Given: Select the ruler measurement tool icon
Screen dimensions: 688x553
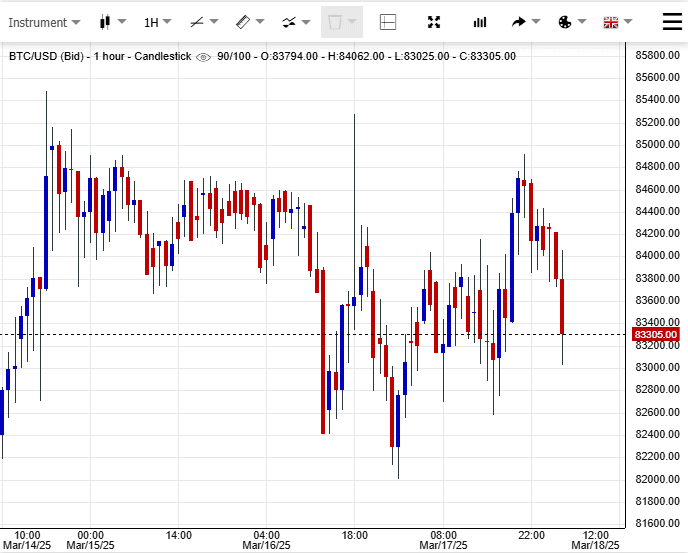Looking at the screenshot, I should click(x=243, y=22).
